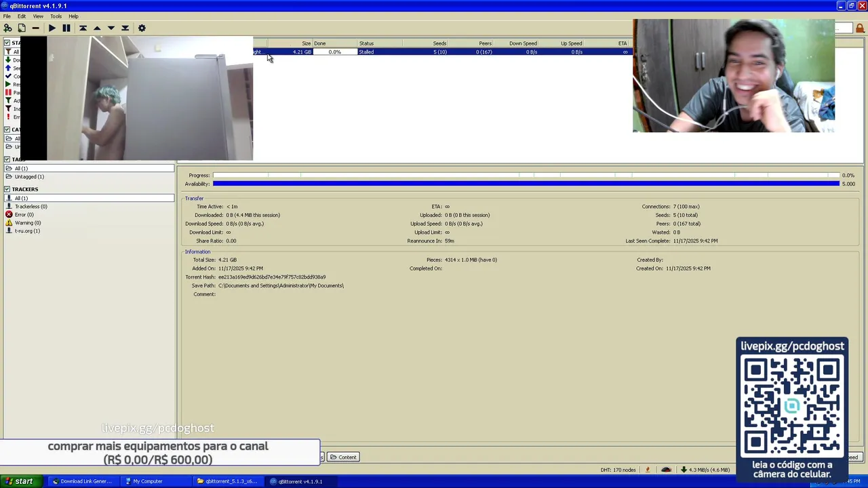
Task: Open the Tools menu
Action: [x=56, y=16]
